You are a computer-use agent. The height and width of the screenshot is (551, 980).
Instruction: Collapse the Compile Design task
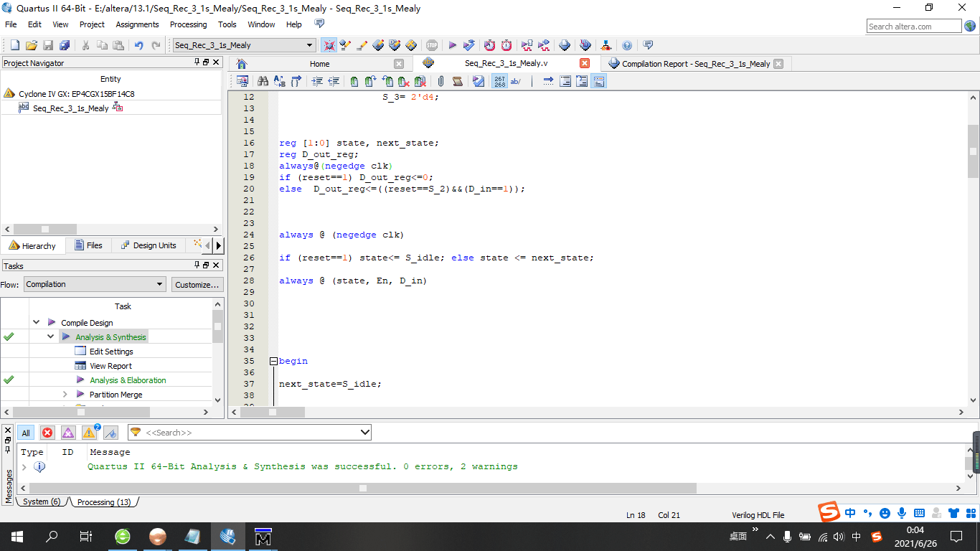[36, 323]
